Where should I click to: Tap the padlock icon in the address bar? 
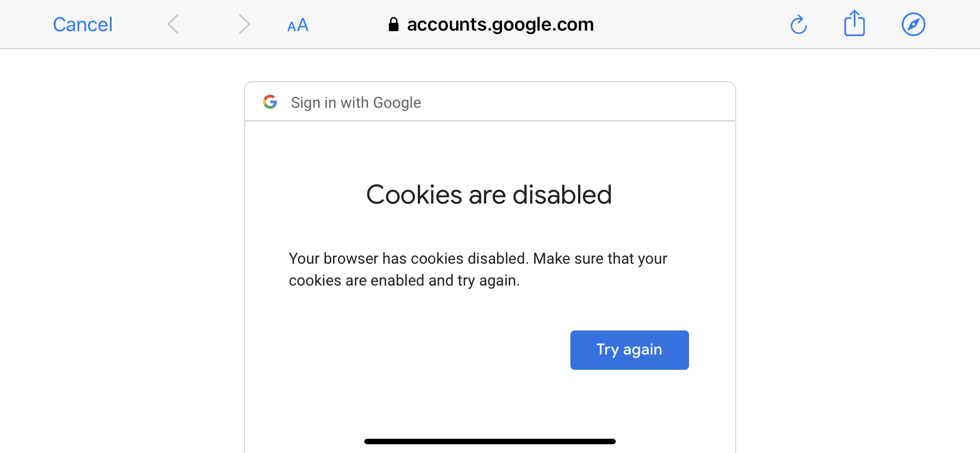[x=393, y=24]
